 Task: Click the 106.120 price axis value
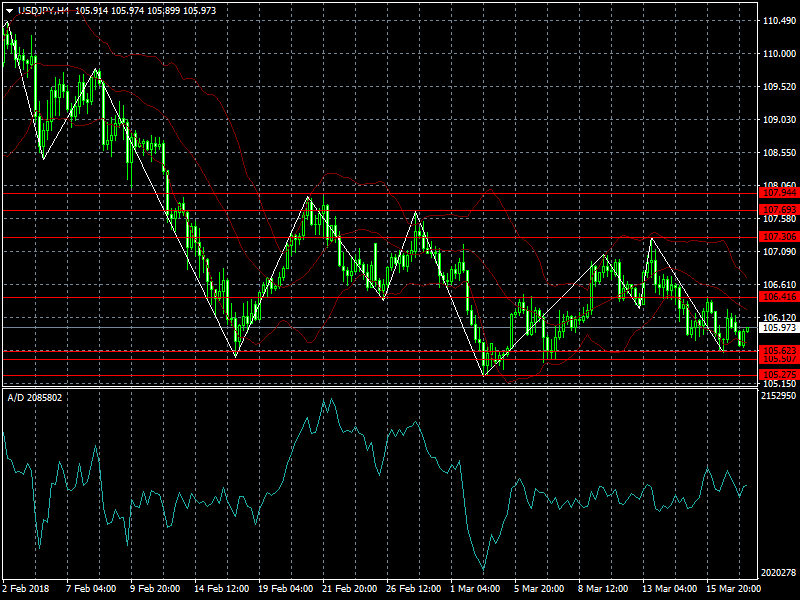point(779,317)
